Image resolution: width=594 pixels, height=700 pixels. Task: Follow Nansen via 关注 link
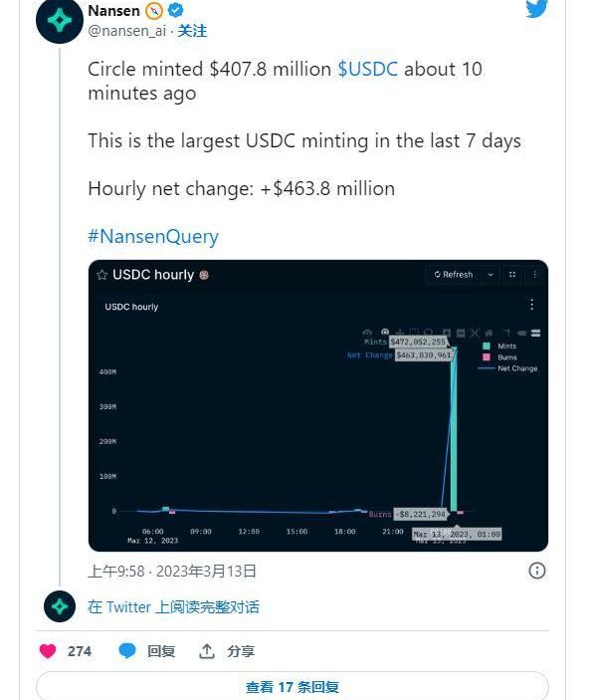(x=192, y=31)
